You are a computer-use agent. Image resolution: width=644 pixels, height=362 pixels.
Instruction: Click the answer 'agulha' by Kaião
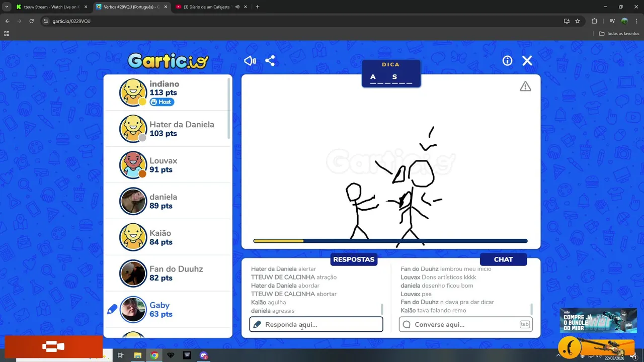click(277, 302)
